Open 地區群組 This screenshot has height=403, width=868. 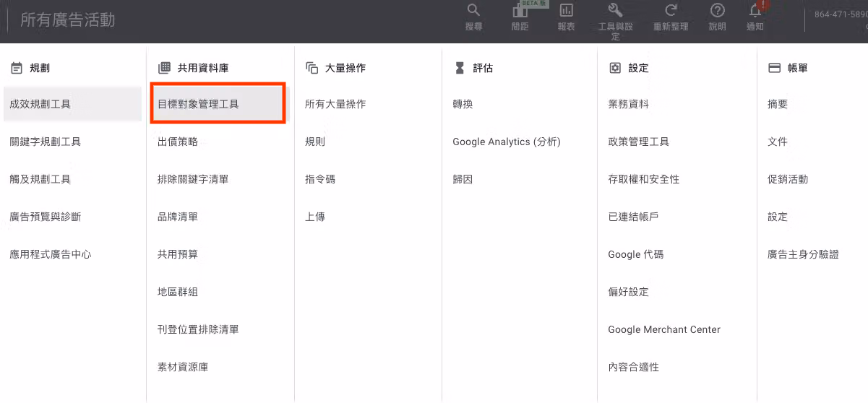tap(178, 292)
